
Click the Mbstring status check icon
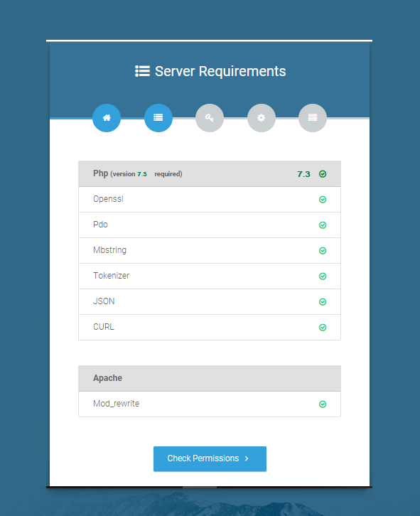tap(323, 251)
